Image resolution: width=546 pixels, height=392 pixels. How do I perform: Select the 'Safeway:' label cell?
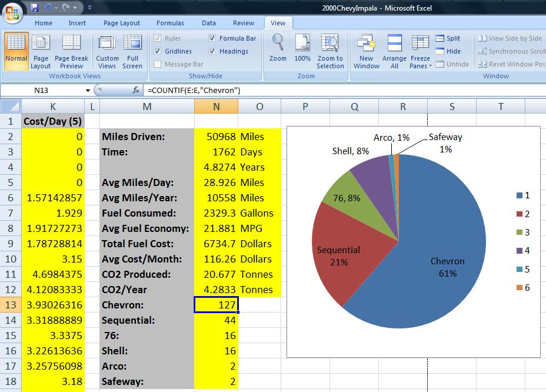[x=147, y=381]
